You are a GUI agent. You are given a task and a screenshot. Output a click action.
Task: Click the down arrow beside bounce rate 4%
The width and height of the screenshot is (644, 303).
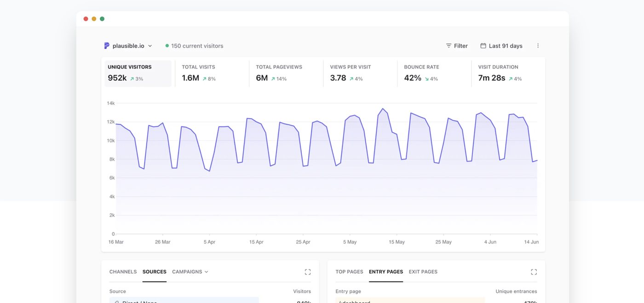(x=427, y=79)
